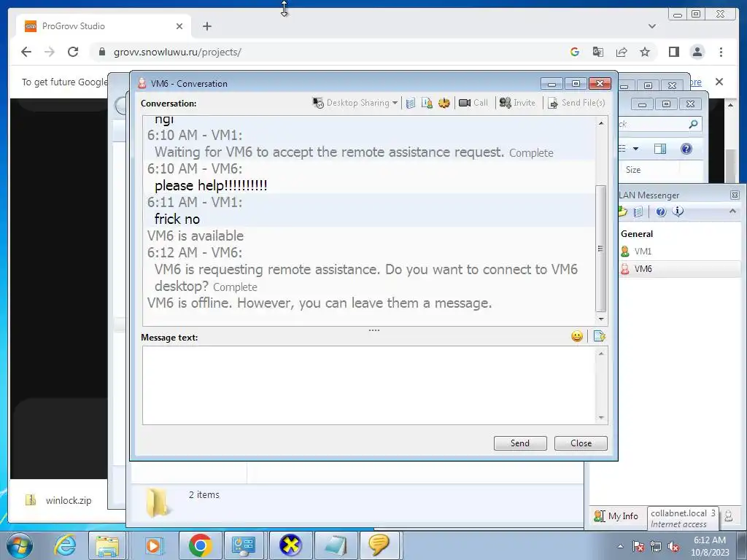Click the Control Panel taskbar icon
Screen dimensions: 747x560
pos(244,545)
